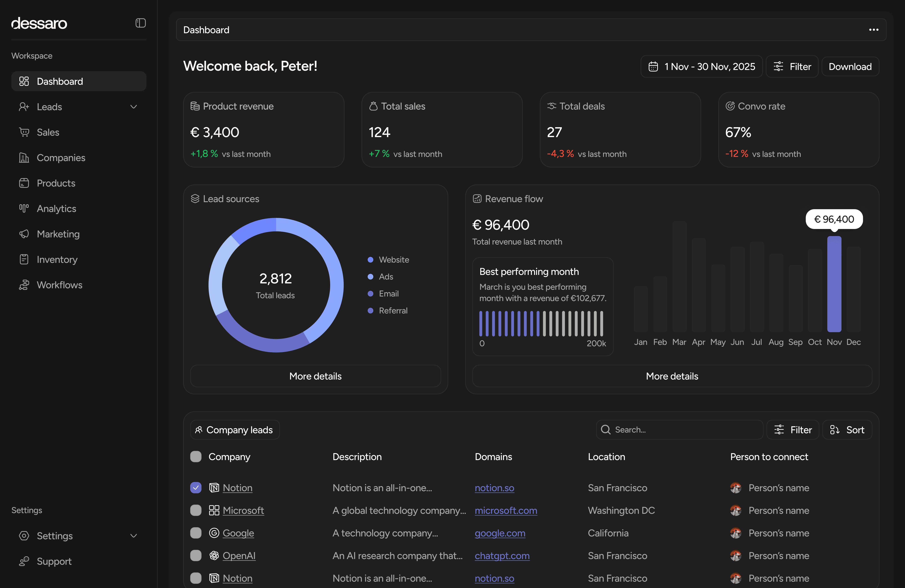Collapse the sidebar panel icon
Screen dimensions: 905x588
click(x=140, y=23)
